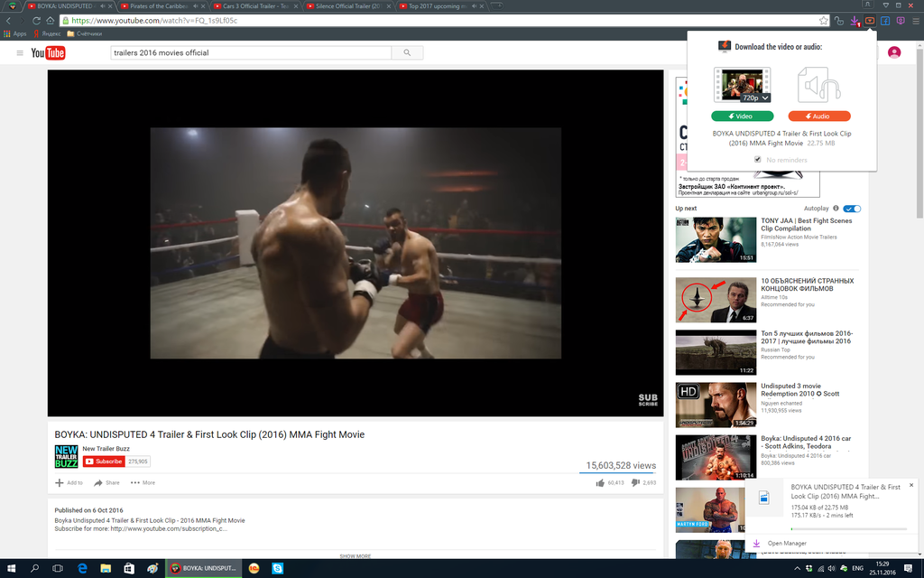Image resolution: width=924 pixels, height=578 pixels.
Task: Toggle the Autoplay switch off
Action: (x=852, y=209)
